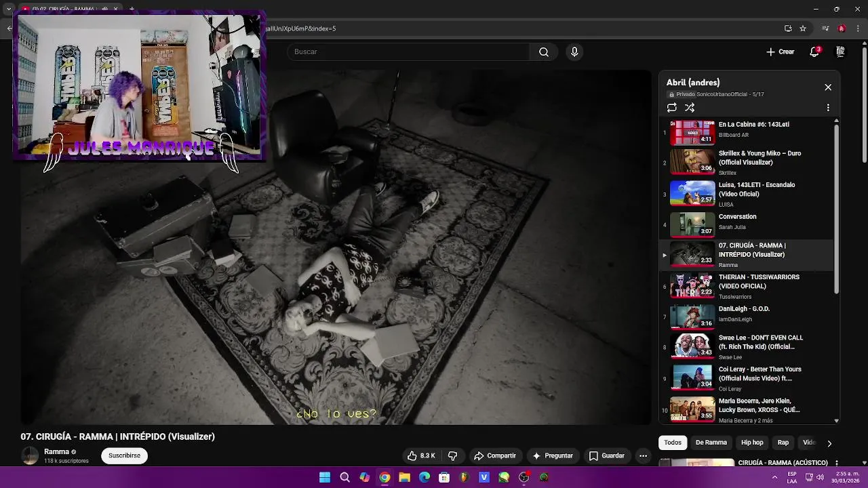Open Luisa, 143LETI - Escandalo title

point(757,190)
